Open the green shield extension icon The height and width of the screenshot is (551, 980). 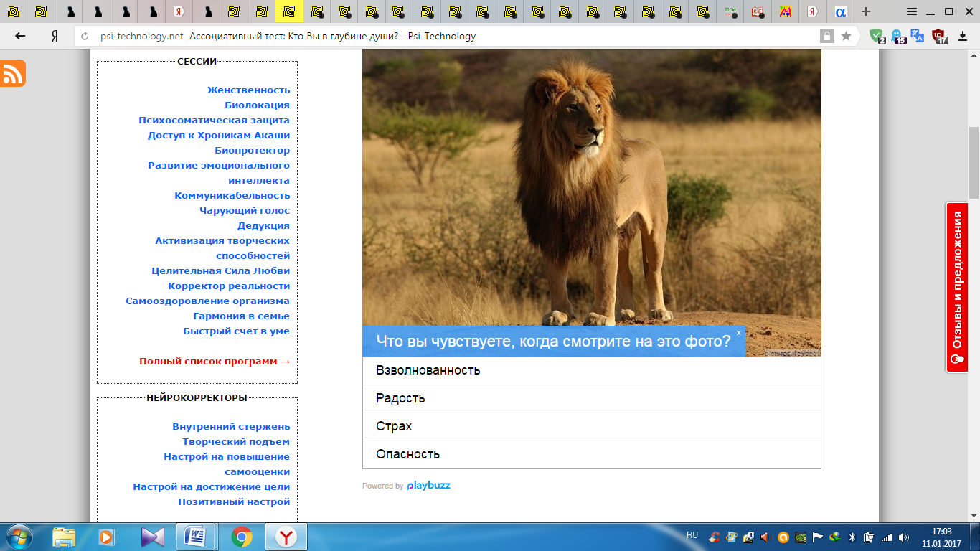(877, 36)
